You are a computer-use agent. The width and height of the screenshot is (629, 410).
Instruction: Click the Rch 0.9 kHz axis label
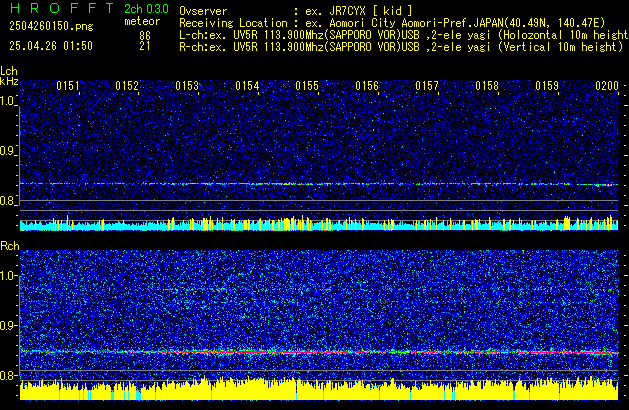point(8,325)
